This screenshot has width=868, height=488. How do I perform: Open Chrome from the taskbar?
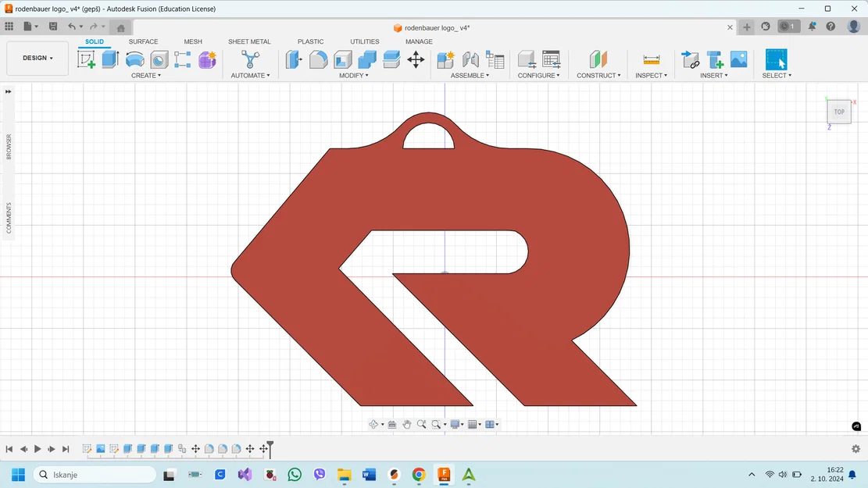pyautogui.click(x=419, y=475)
